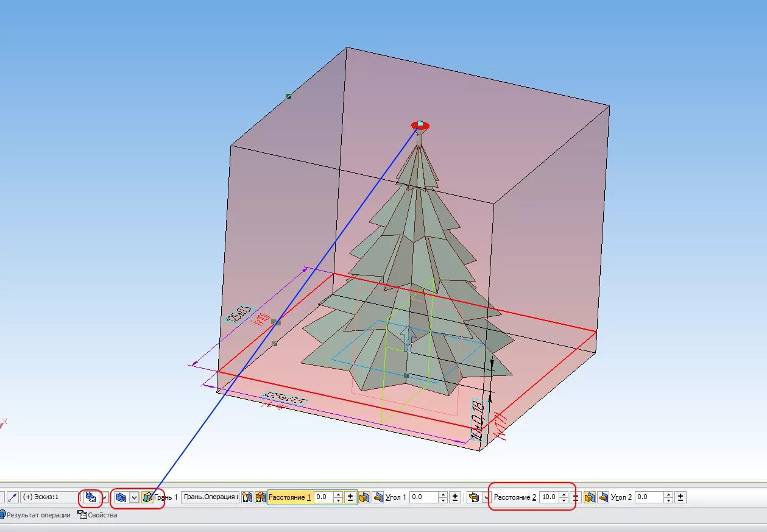This screenshot has width=767, height=532.
Task: Click the green handle on the top-left box edge
Action: [x=289, y=96]
